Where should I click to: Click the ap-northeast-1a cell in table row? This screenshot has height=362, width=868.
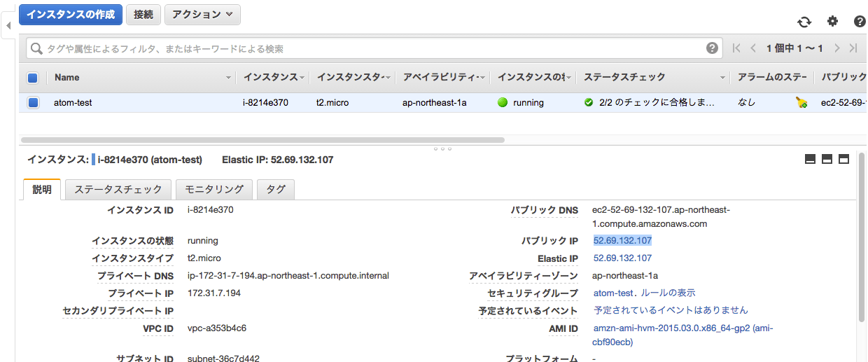click(x=434, y=102)
